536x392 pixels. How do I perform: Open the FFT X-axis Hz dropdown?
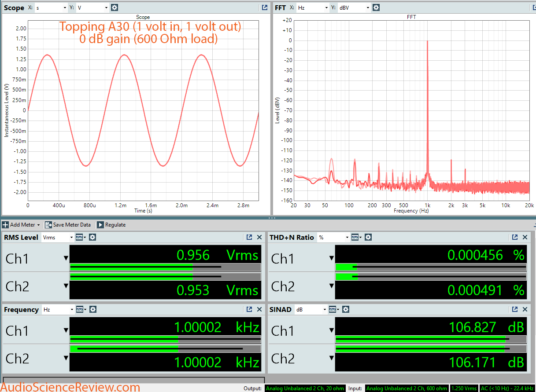point(313,7)
